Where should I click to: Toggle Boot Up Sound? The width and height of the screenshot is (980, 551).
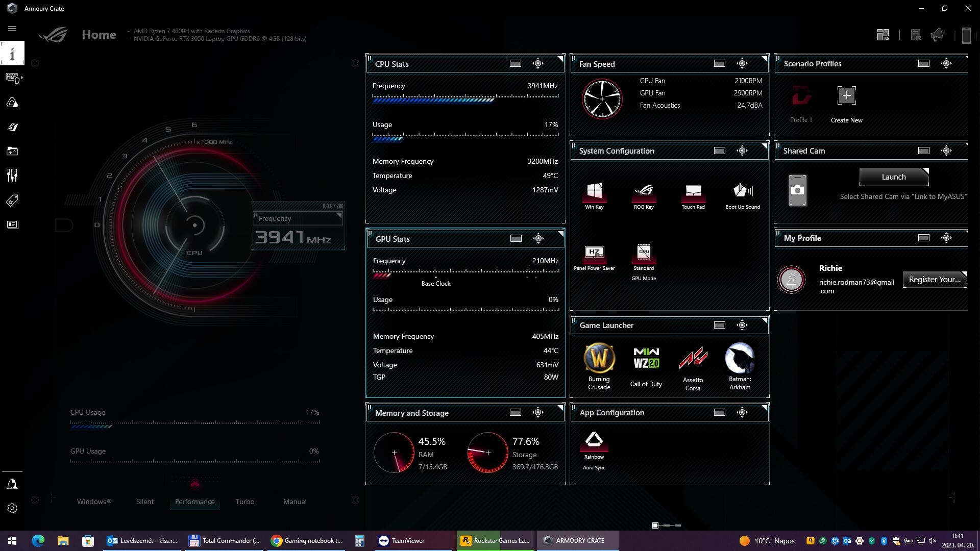click(x=743, y=196)
